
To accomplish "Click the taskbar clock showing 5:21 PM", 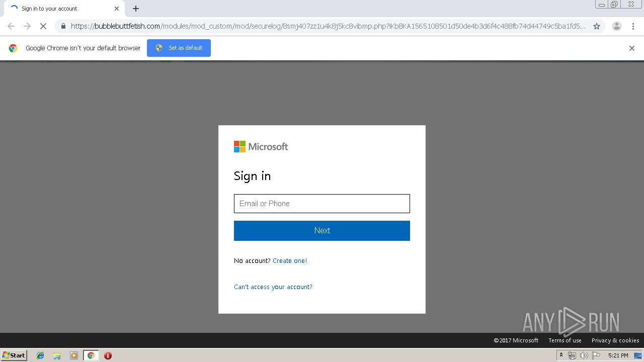I will 618,355.
